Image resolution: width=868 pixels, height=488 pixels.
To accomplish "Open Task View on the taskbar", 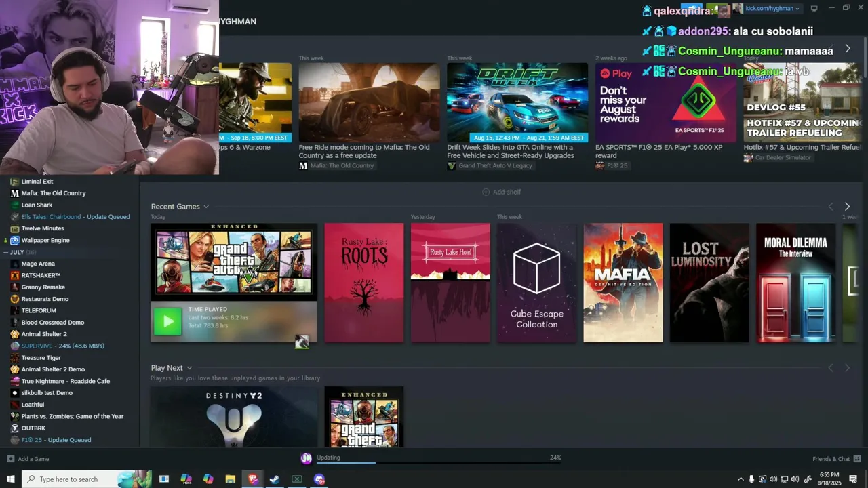I will click(163, 479).
